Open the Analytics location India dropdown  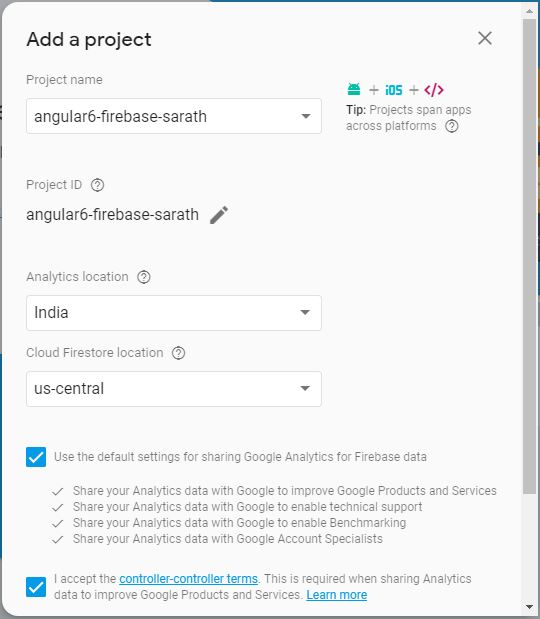pos(174,313)
